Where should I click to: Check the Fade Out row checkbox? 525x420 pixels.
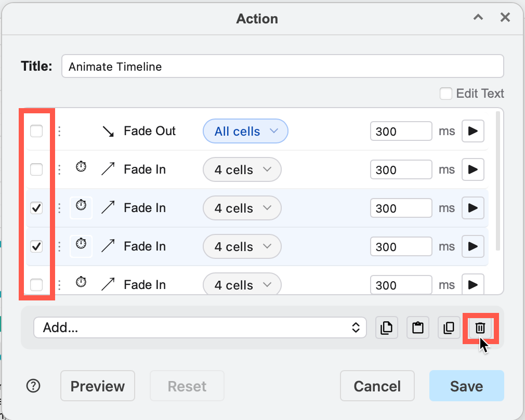pyautogui.click(x=36, y=131)
